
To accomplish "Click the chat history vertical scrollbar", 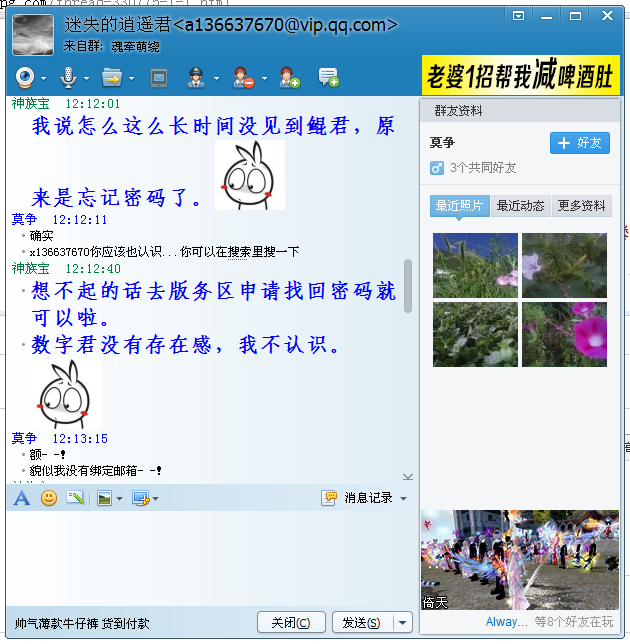I will [408, 286].
